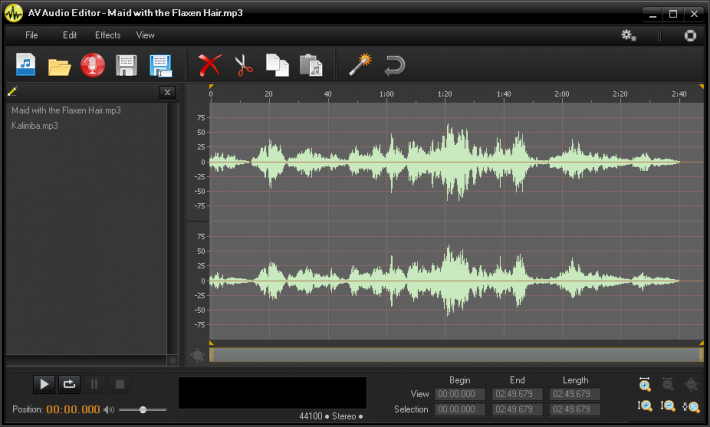This screenshot has width=710, height=427.
Task: Click vertical zoom magnifier icon
Action: pyautogui.click(x=691, y=407)
